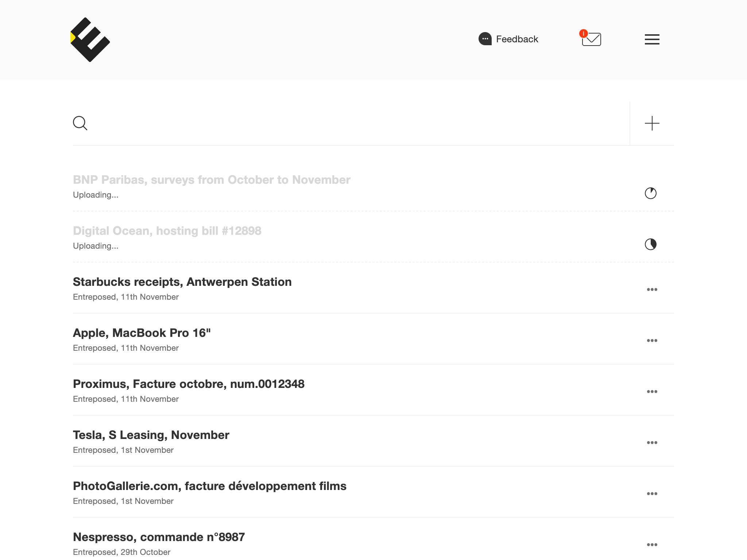Open options for Tesla S Leasing row
Viewport: 747px width, 560px height.
tap(652, 443)
